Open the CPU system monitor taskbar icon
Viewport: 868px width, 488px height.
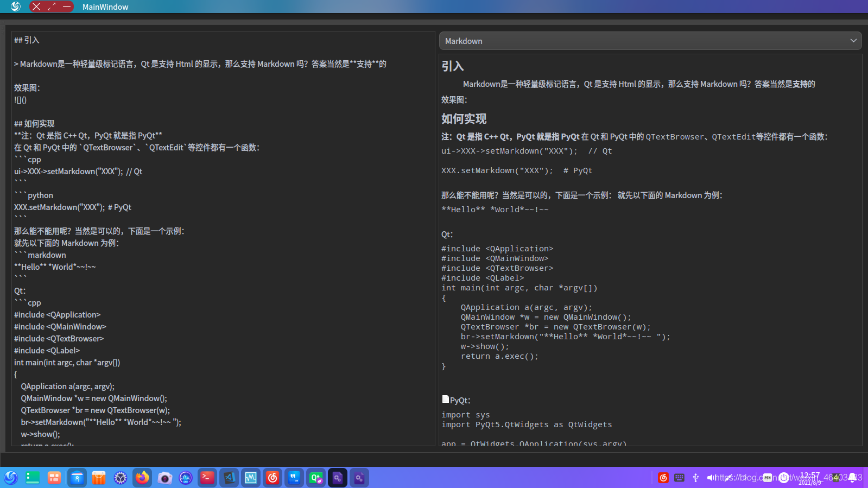coord(186,478)
